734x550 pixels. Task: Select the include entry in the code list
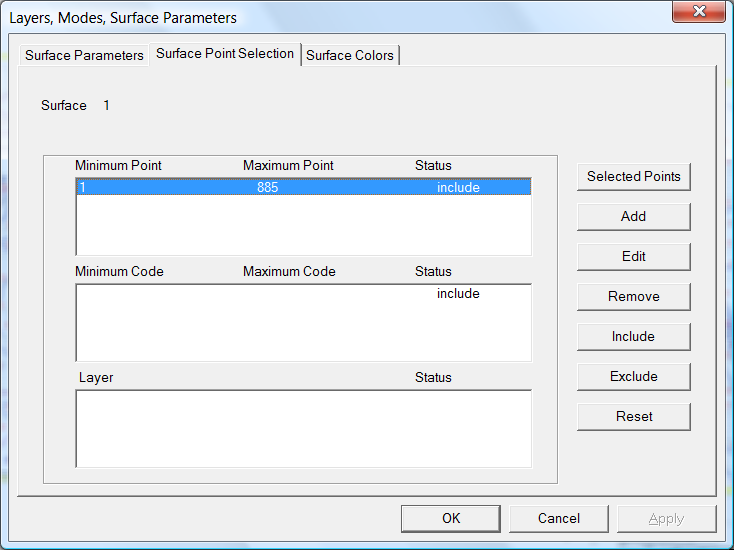click(458, 293)
